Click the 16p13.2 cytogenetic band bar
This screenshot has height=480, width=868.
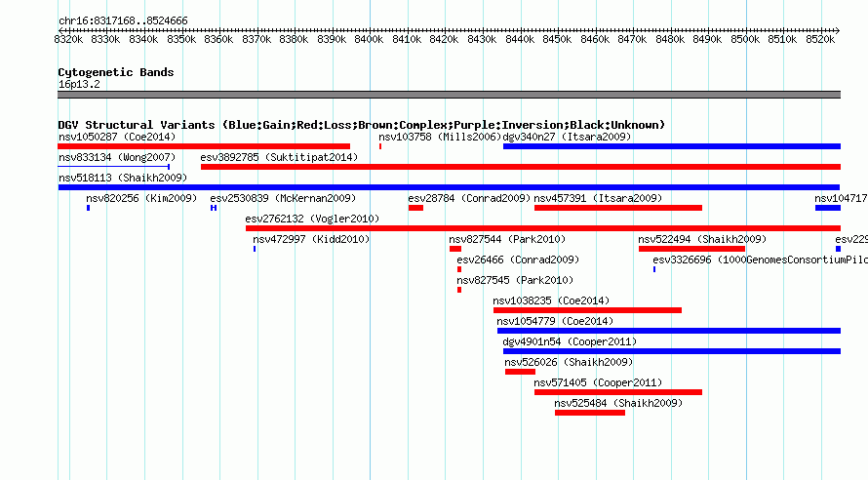pyautogui.click(x=449, y=95)
